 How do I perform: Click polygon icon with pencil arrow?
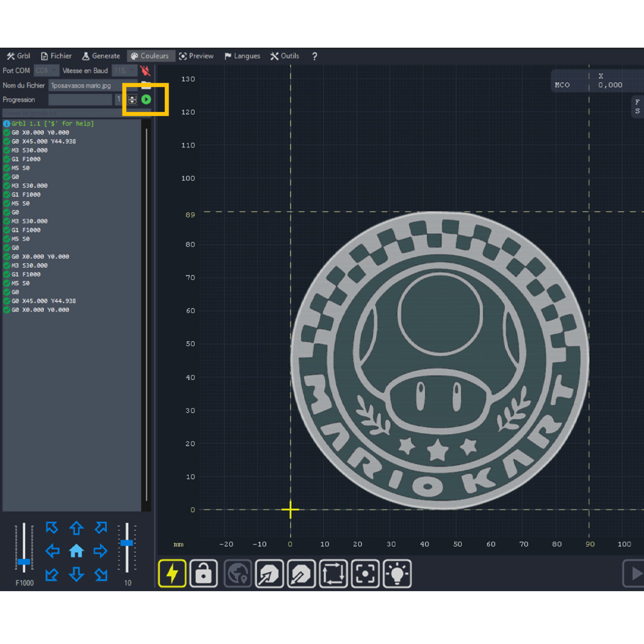click(301, 573)
